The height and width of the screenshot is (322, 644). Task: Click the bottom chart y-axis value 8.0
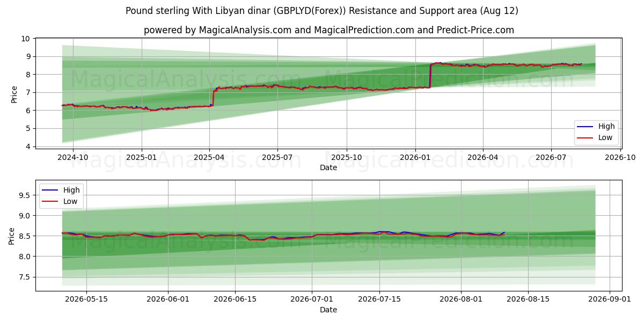click(25, 257)
